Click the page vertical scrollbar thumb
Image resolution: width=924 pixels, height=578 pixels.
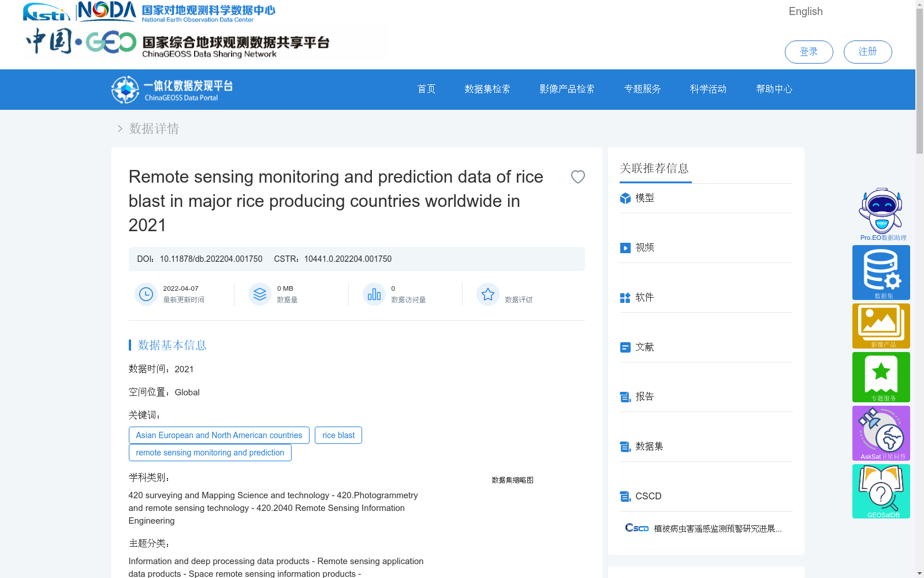click(919, 81)
